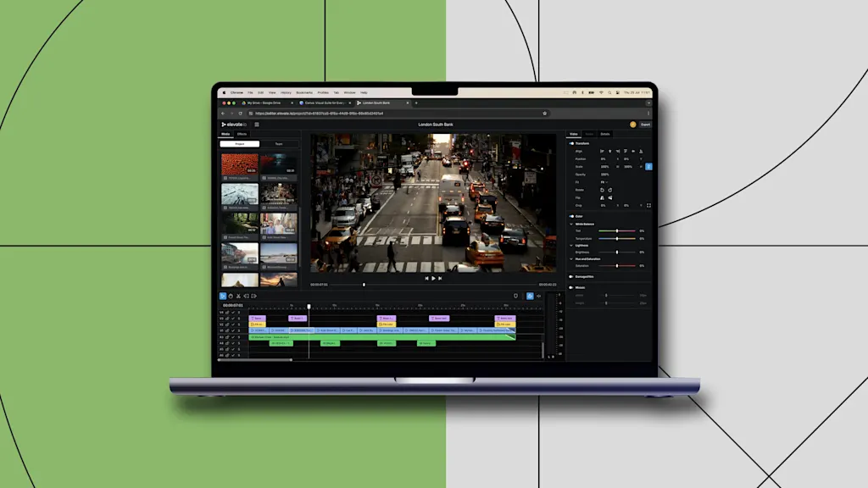Click the scale aspect-ratio lock icon
The image size is (868, 488).
[648, 167]
